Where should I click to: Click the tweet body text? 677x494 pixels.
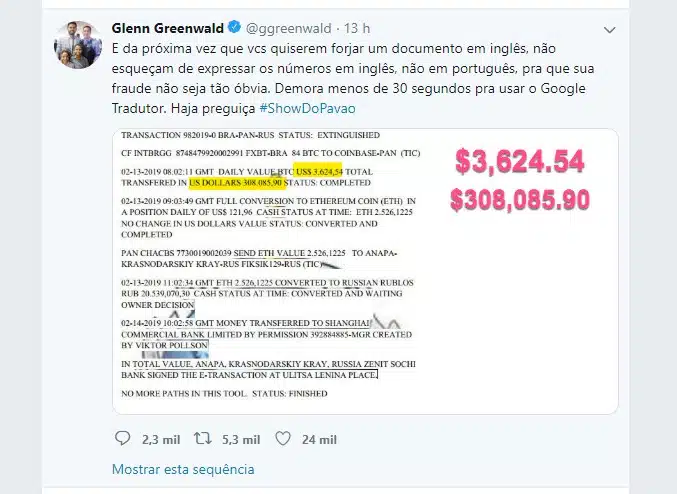click(x=353, y=78)
